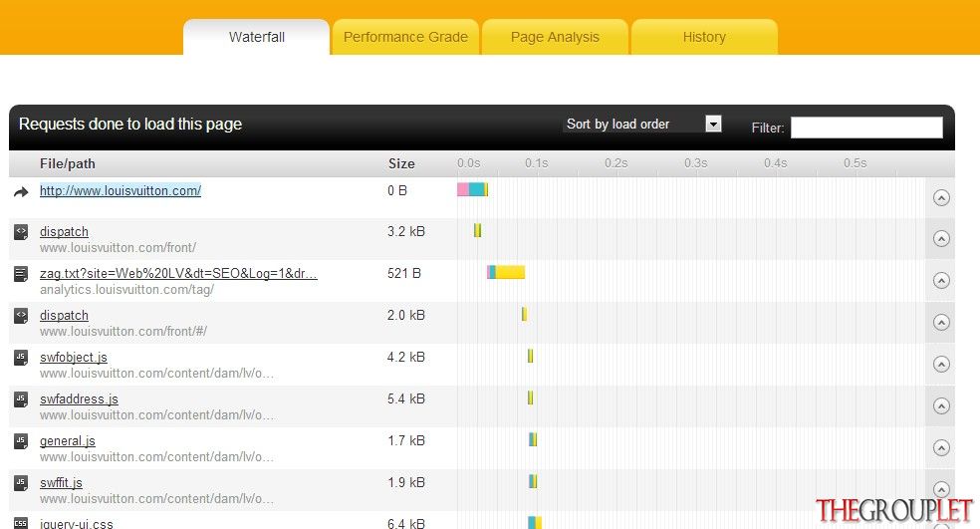Expand details for the swfaddress.js row
This screenshot has height=529, width=980.
[941, 405]
